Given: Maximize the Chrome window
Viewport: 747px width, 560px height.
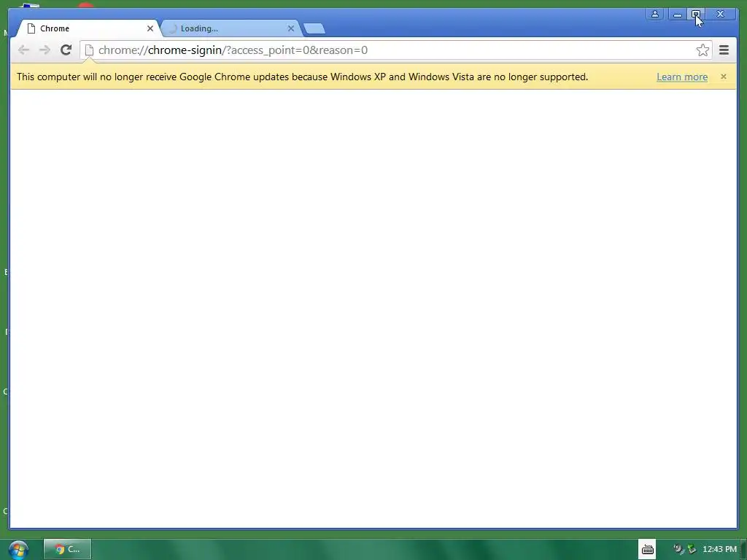Looking at the screenshot, I should (695, 15).
